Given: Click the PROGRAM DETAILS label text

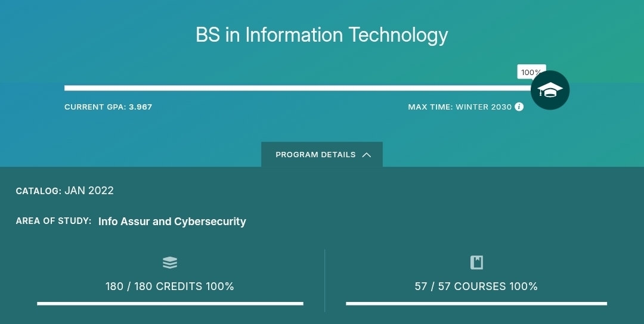Looking at the screenshot, I should point(315,155).
